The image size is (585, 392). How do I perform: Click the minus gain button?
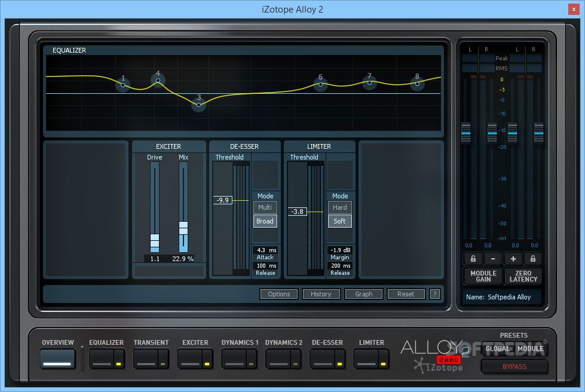tap(493, 259)
